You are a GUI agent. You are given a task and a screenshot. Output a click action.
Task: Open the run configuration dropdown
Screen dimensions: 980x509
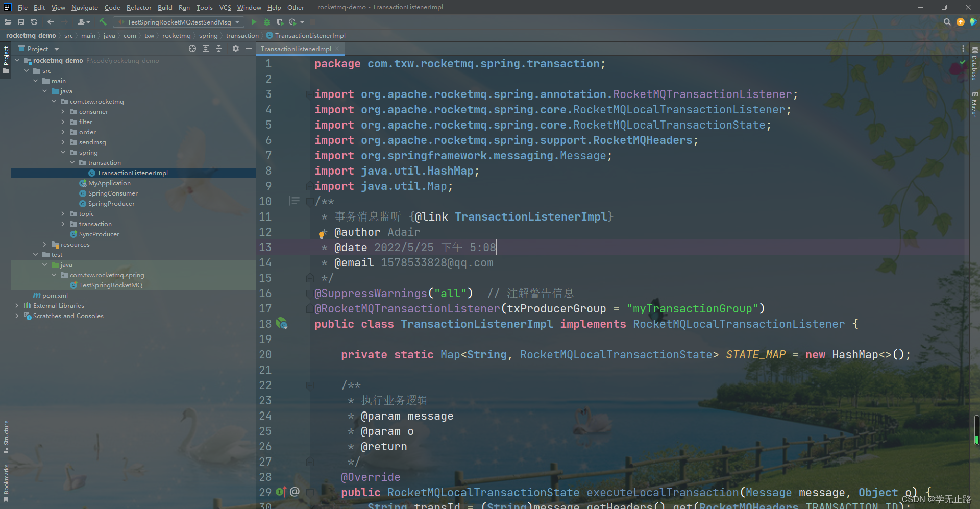(x=179, y=22)
